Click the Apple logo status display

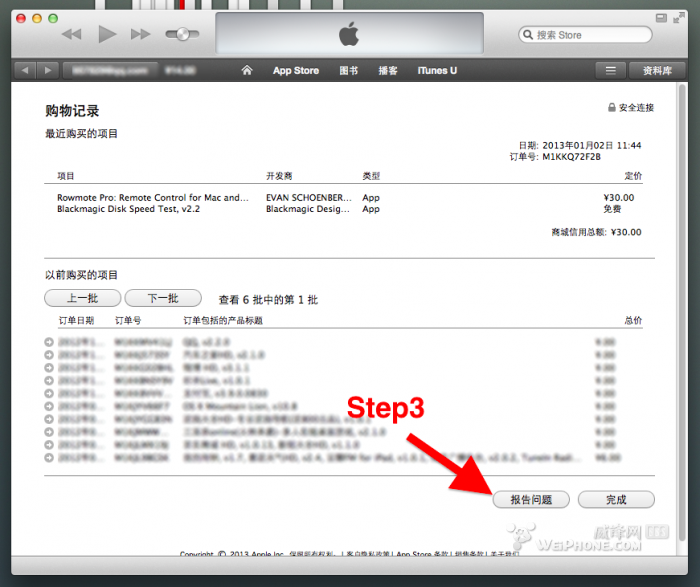pyautogui.click(x=349, y=33)
